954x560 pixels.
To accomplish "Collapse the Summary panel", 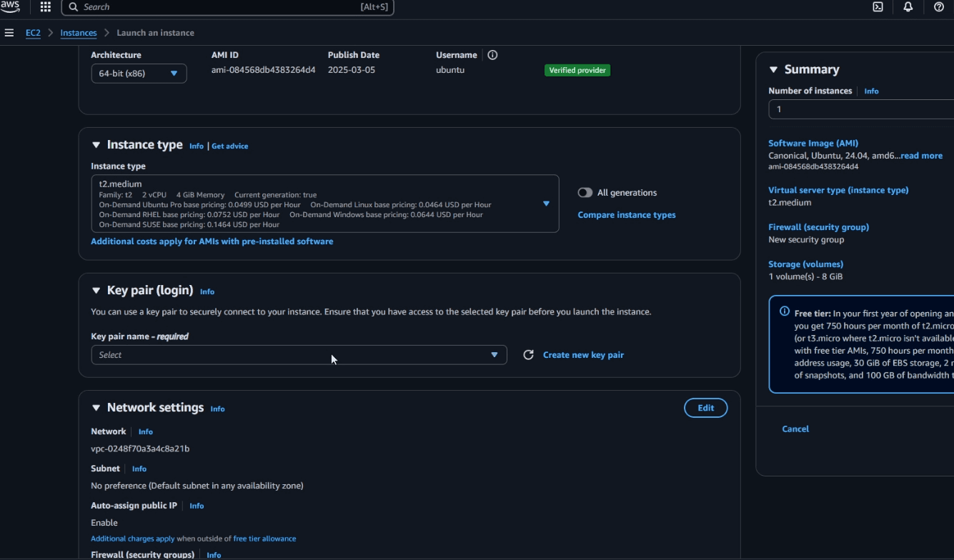I will pos(773,70).
